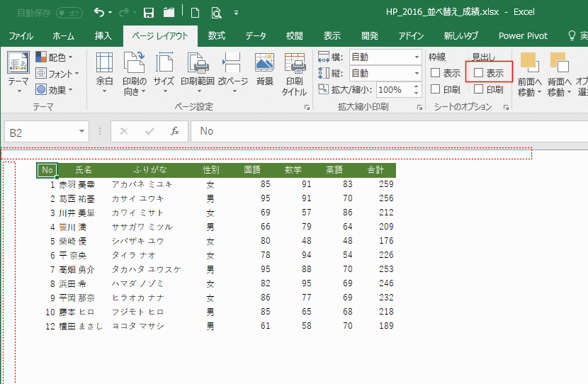This screenshot has height=384, width=588.
Task: Select cell with name 横田 まさし
Action: pyautogui.click(x=84, y=326)
